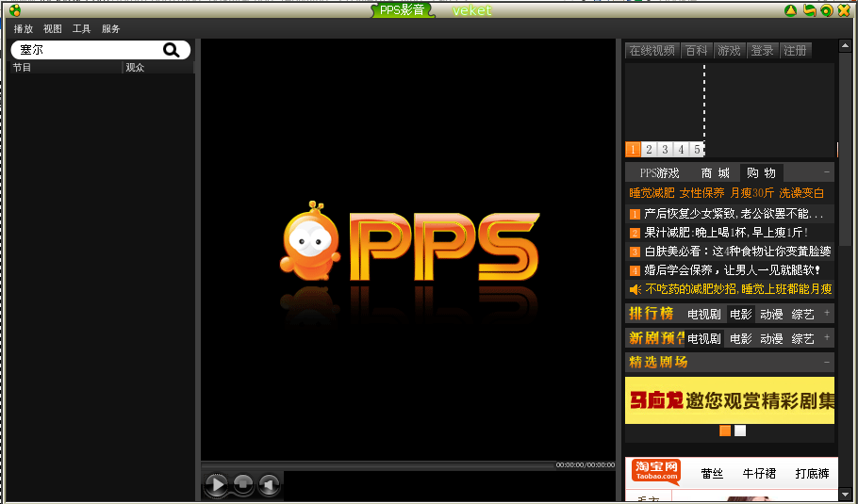Click the right sidebar scroll down arrow
This screenshot has height=504, width=858.
click(x=844, y=493)
